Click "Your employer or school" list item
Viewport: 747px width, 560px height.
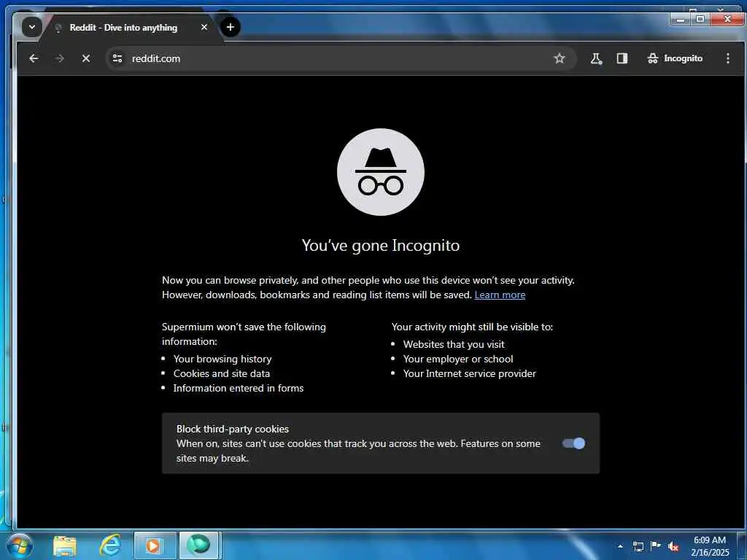[x=458, y=359]
